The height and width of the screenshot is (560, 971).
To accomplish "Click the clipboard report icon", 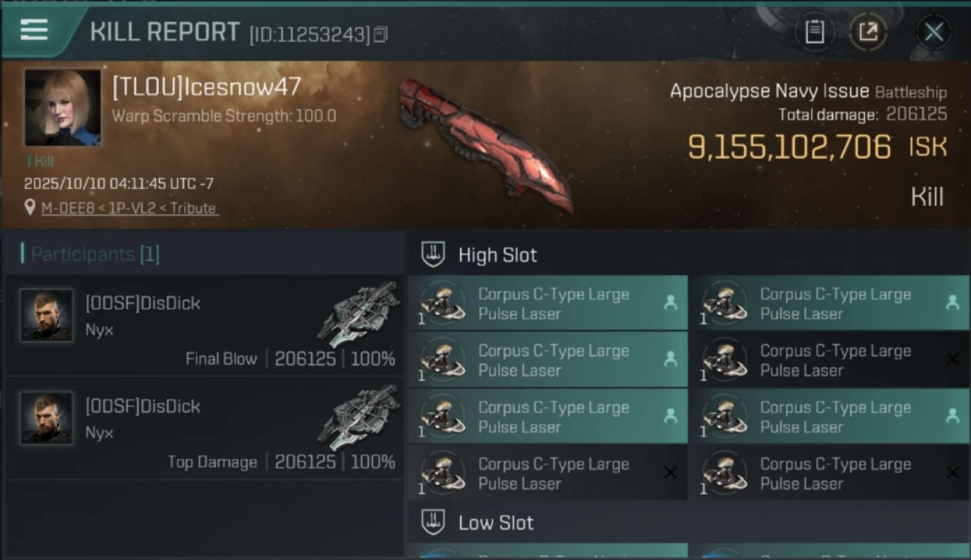I will pos(814,32).
